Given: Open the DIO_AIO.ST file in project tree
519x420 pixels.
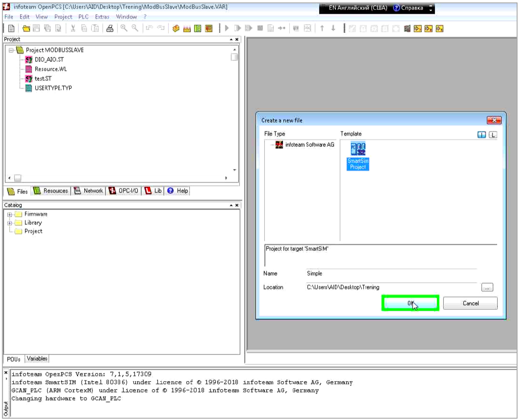Looking at the screenshot, I should 49,59.
